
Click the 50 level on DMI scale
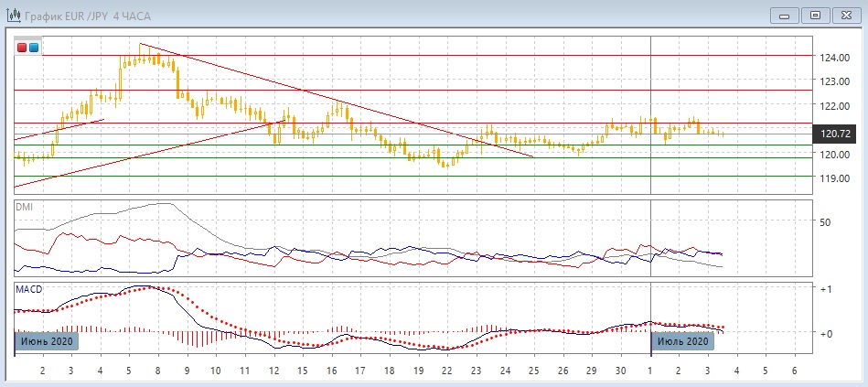point(824,222)
